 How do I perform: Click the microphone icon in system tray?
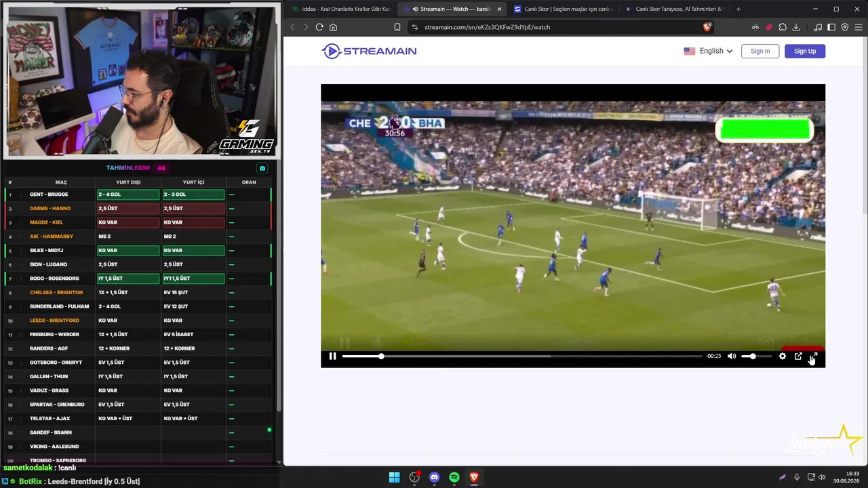797,477
